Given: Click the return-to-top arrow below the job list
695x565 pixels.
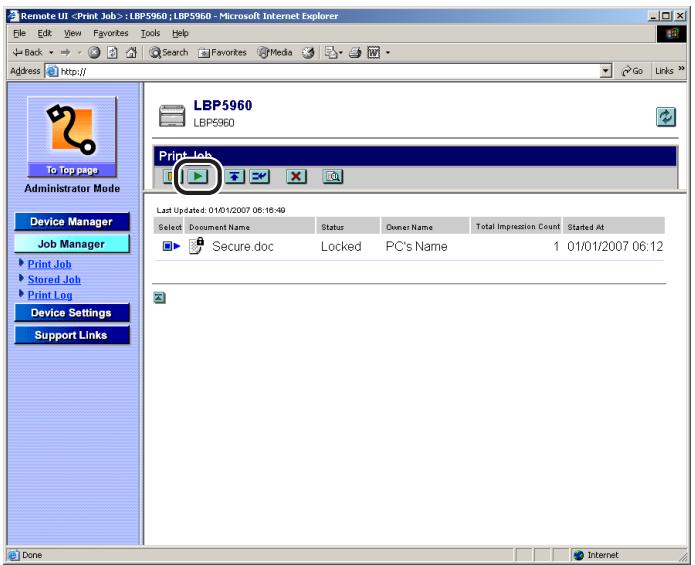Looking at the screenshot, I should [x=160, y=298].
